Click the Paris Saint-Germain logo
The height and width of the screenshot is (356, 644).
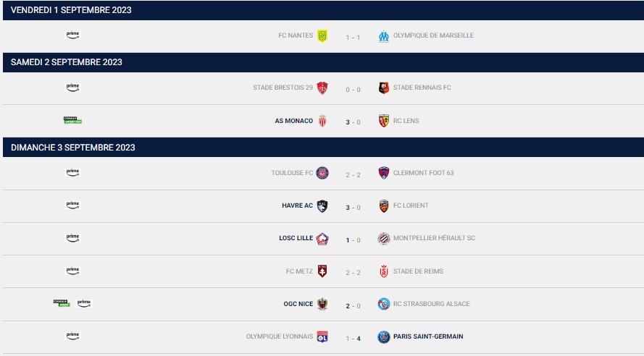coord(384,336)
